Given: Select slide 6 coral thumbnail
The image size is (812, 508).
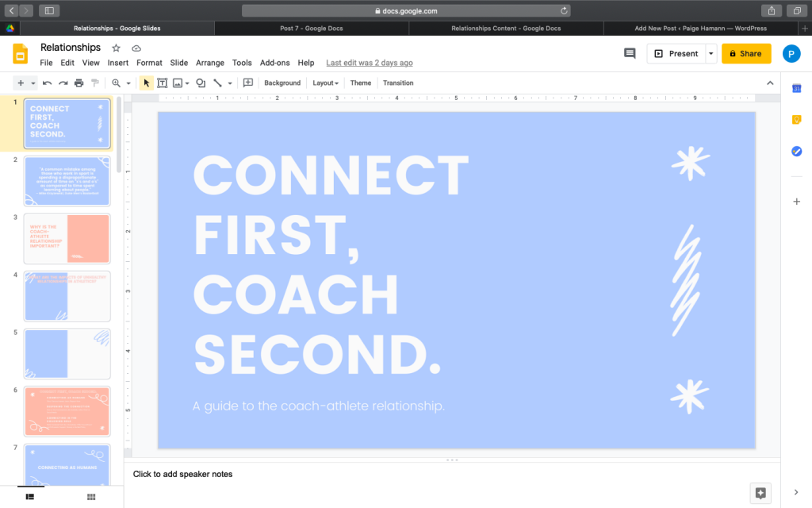Looking at the screenshot, I should [x=67, y=411].
